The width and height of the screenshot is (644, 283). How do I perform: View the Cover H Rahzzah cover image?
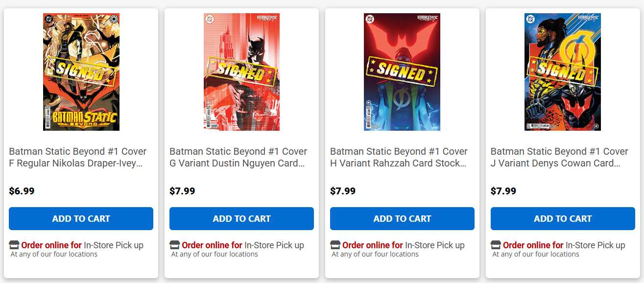point(402,72)
